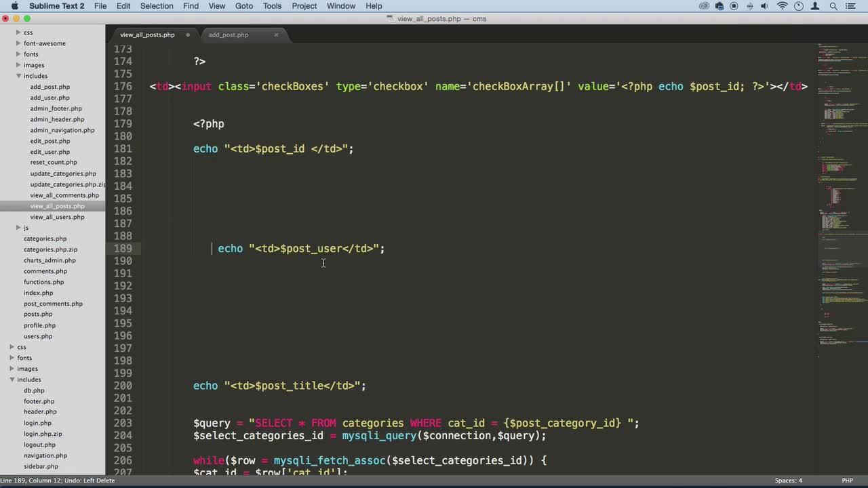The image size is (868, 488).
Task: Switch to the view_all_posts.php tab
Action: [147, 35]
